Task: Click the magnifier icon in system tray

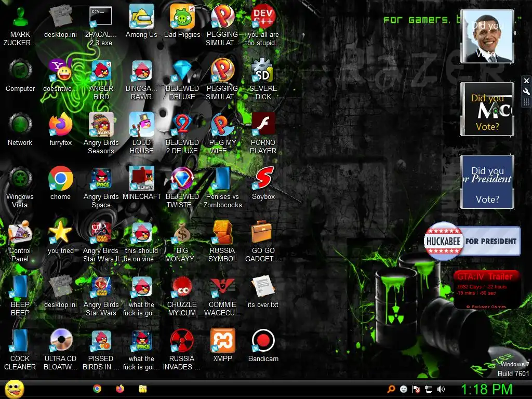Action: (391, 389)
